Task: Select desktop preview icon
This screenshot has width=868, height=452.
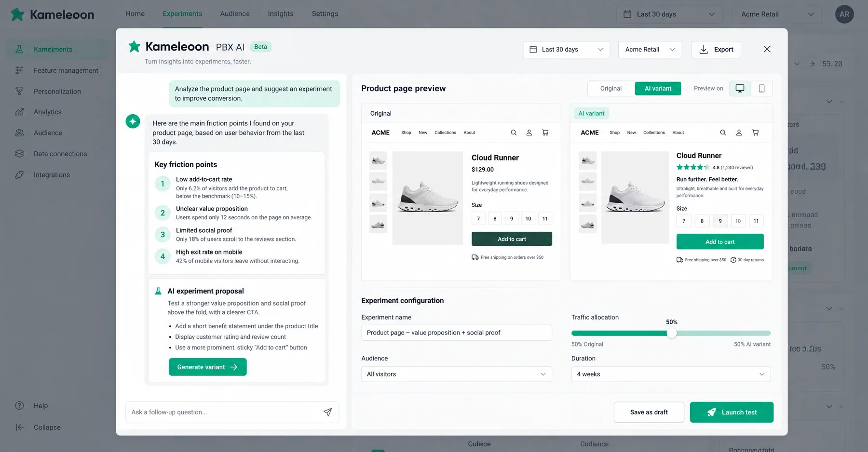Action: pos(740,88)
